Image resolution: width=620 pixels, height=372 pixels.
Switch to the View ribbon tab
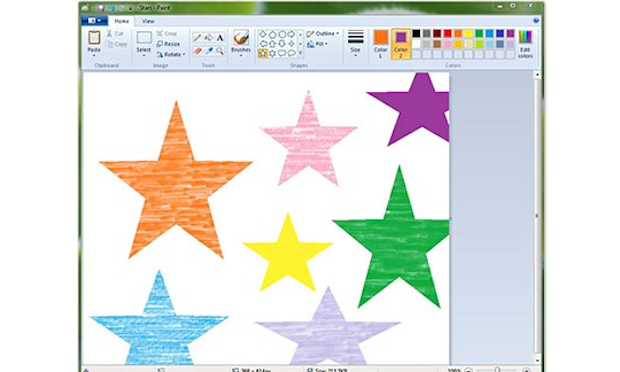pos(148,21)
